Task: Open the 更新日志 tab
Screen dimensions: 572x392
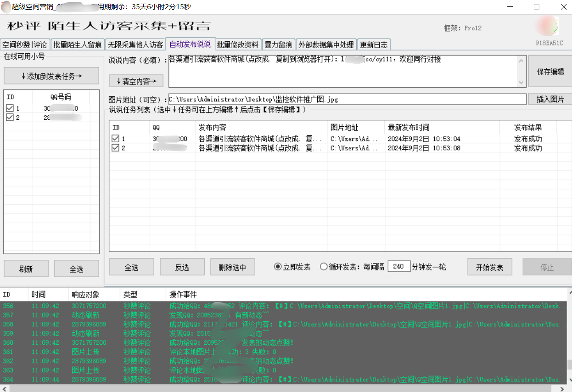Action: (x=373, y=45)
